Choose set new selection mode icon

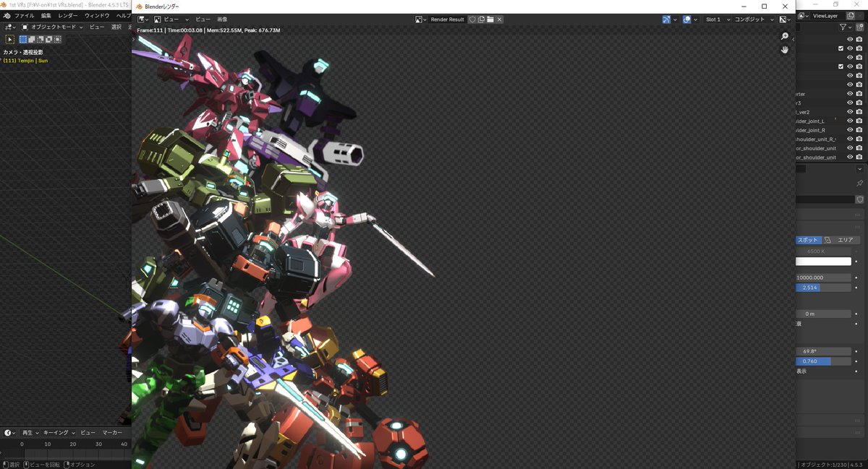tap(23, 39)
